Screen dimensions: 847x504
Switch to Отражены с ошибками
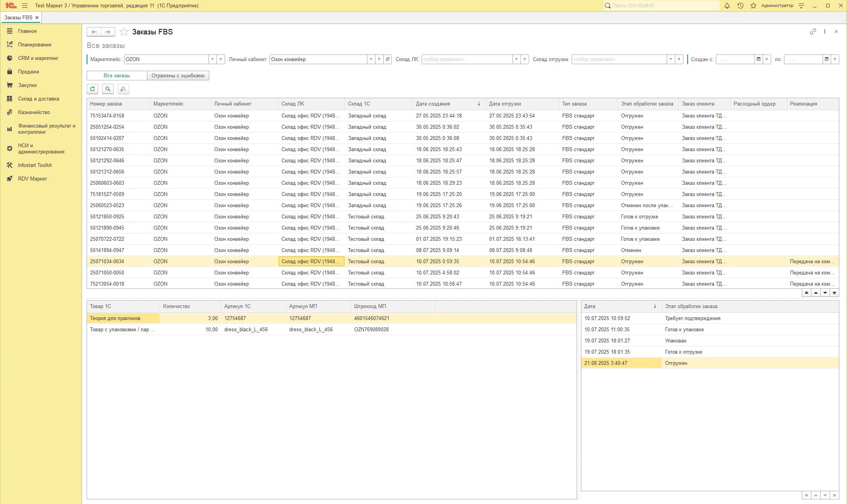coord(178,76)
